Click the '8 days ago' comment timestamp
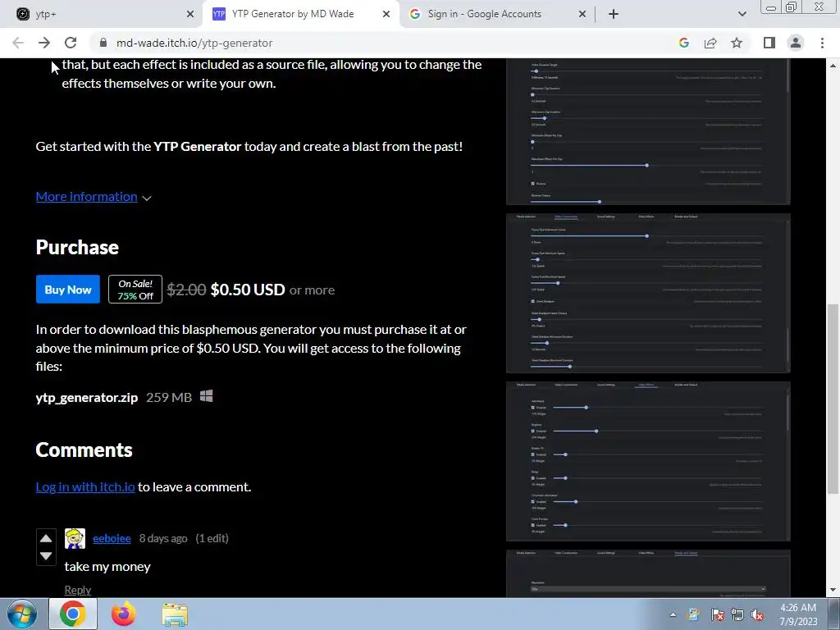The width and height of the screenshot is (840, 630). pos(163,538)
